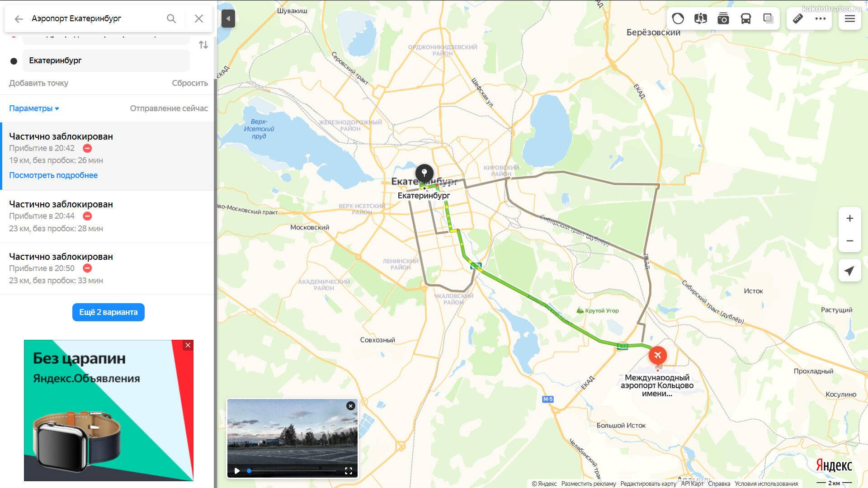Open the map layers selector icon
The image size is (868, 488).
click(768, 19)
